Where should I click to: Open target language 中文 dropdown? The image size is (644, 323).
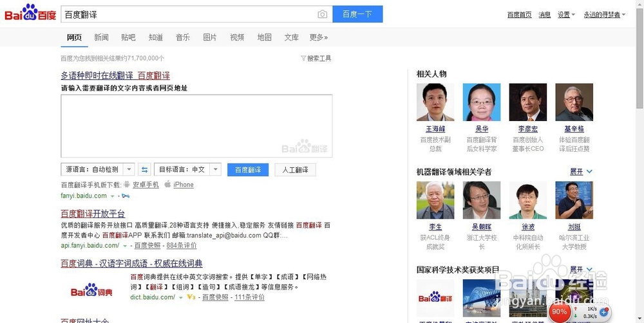pos(187,169)
